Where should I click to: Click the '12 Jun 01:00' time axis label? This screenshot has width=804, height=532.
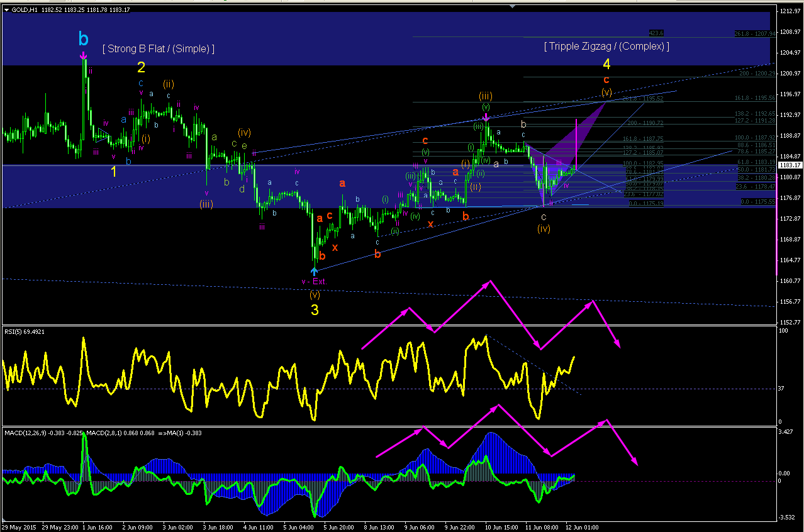pyautogui.click(x=583, y=527)
